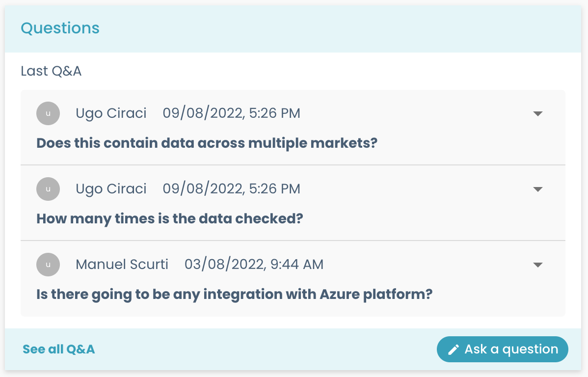Click the avatar next to the second Ugo Ciraci question
Image resolution: width=588 pixels, height=377 pixels.
48,189
